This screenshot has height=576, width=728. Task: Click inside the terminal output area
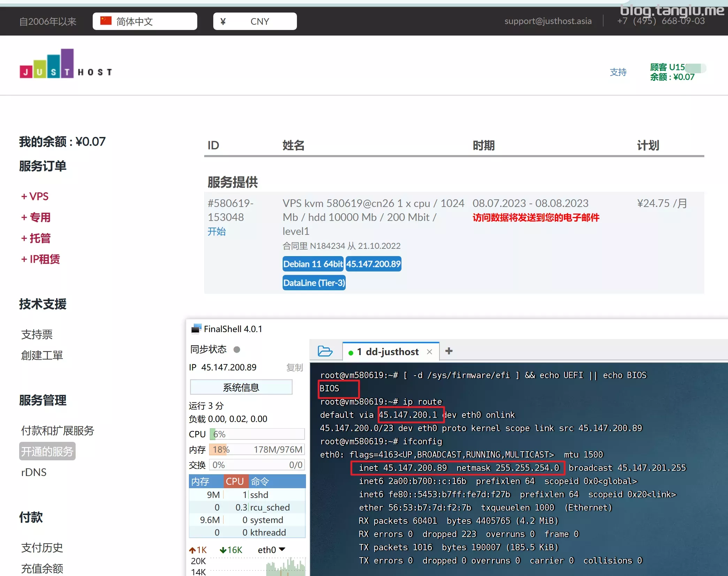pos(519,469)
